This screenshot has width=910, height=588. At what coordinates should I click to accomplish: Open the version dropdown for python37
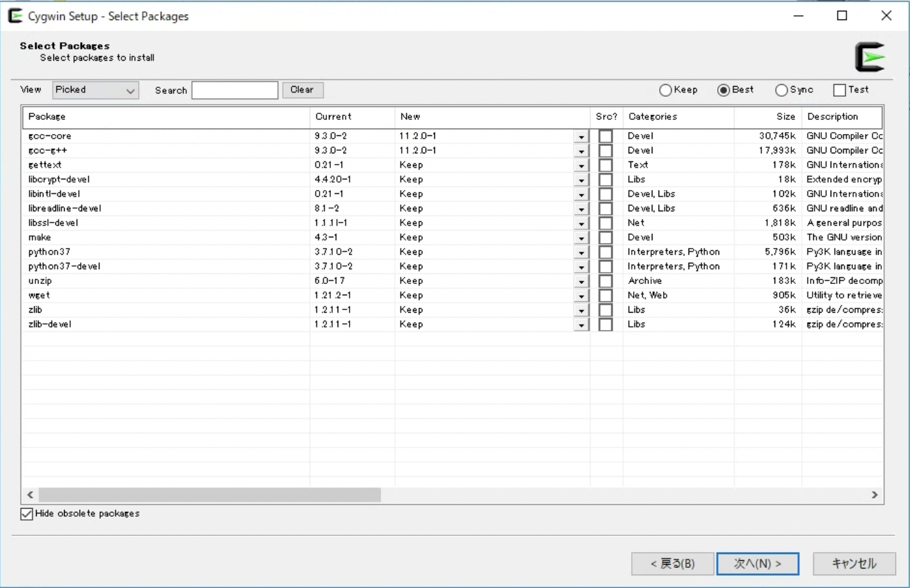[x=580, y=252]
